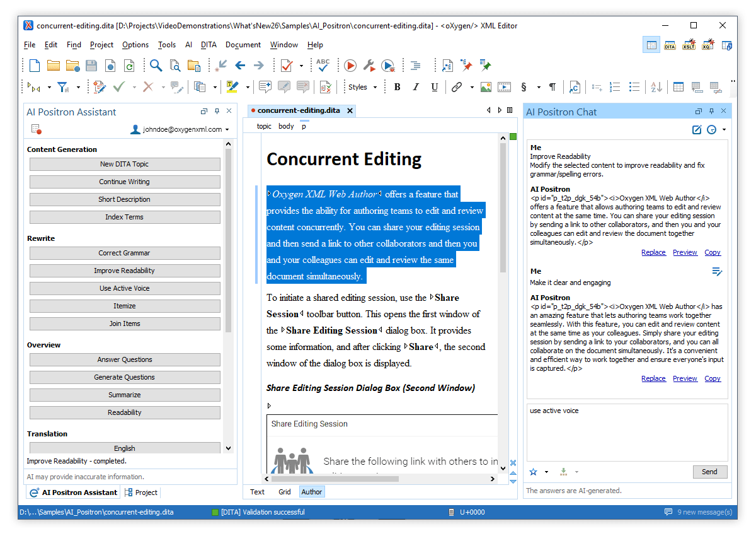Screen dimensions: 756x536
Task: Click the Find/Replace in Files icon
Action: pos(175,66)
